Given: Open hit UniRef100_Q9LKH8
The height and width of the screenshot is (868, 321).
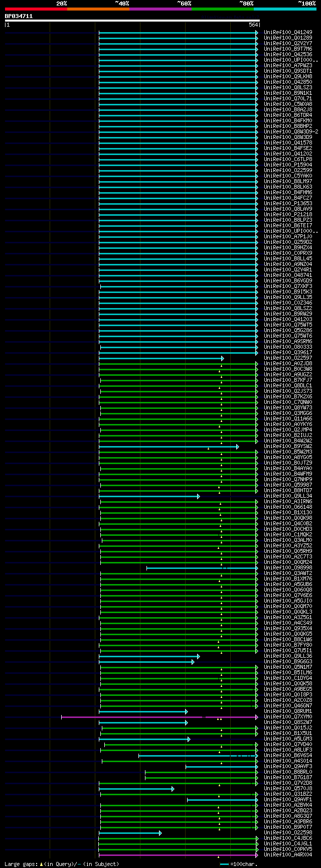Looking at the screenshot, I should pyautogui.click(x=288, y=76).
